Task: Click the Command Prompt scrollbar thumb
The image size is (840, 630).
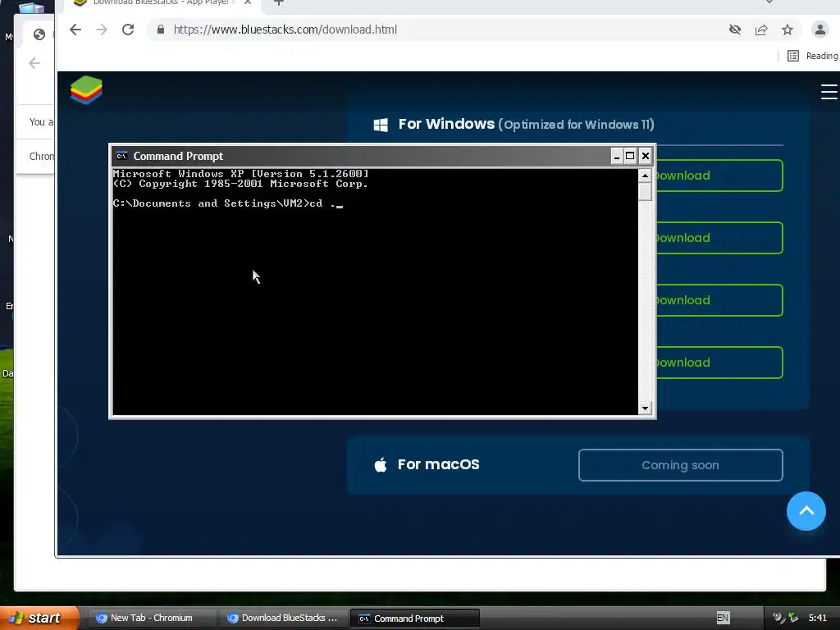Action: click(x=645, y=192)
